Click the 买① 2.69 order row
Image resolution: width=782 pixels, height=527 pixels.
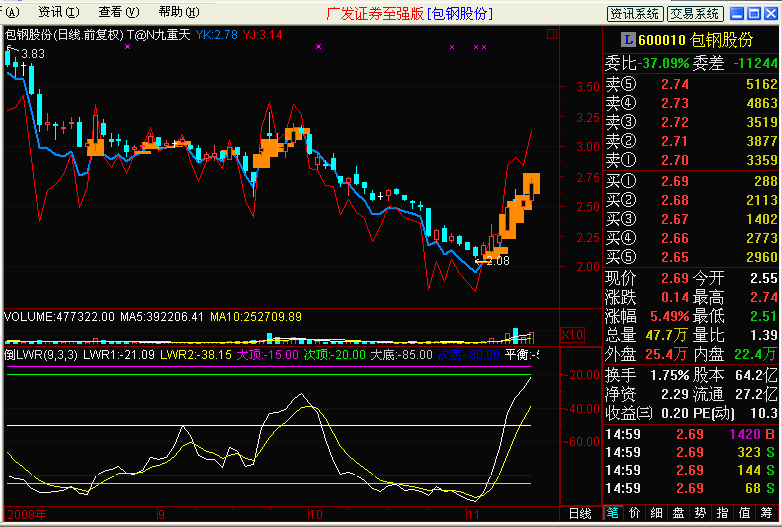pos(691,180)
